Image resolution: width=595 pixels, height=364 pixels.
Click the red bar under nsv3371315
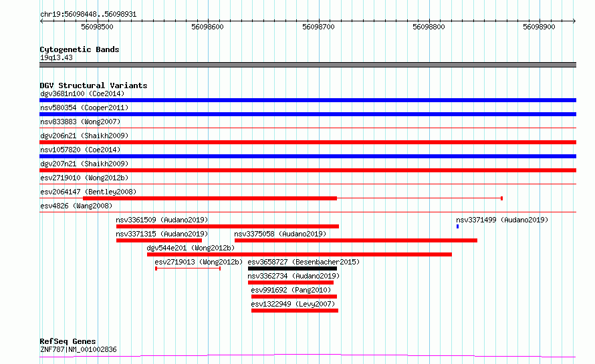(x=159, y=240)
